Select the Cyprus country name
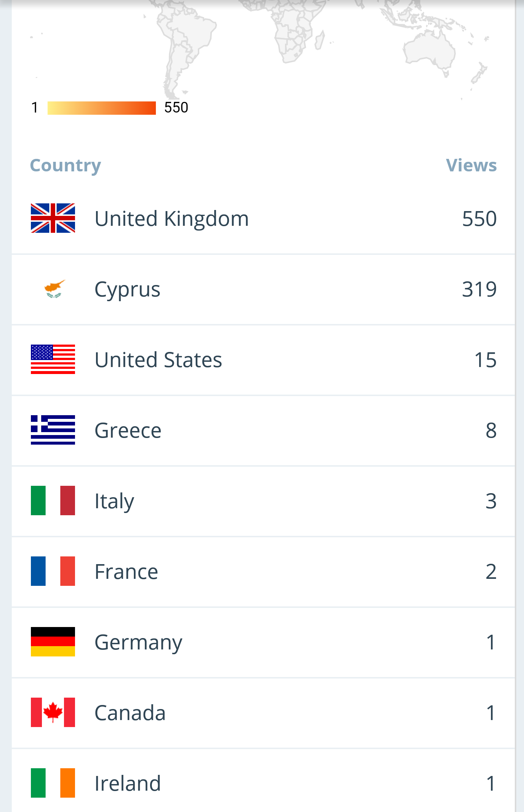The image size is (524, 812). coord(127,289)
